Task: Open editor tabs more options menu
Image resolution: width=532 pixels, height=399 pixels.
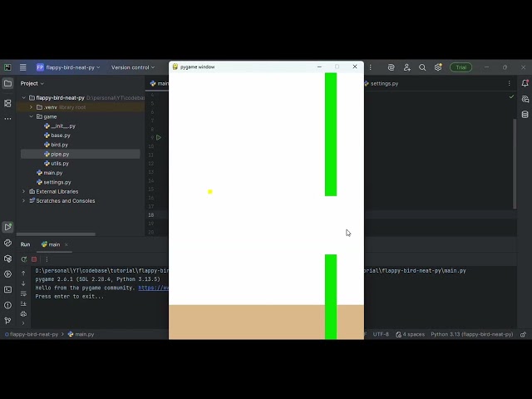Action: (x=509, y=83)
